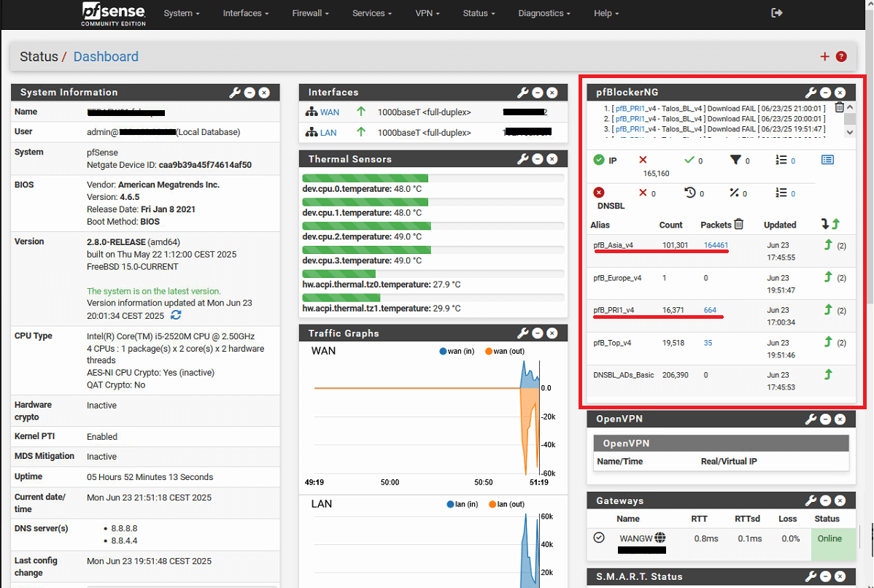Add a widget with the plus icon
874x588 pixels.
[x=824, y=56]
